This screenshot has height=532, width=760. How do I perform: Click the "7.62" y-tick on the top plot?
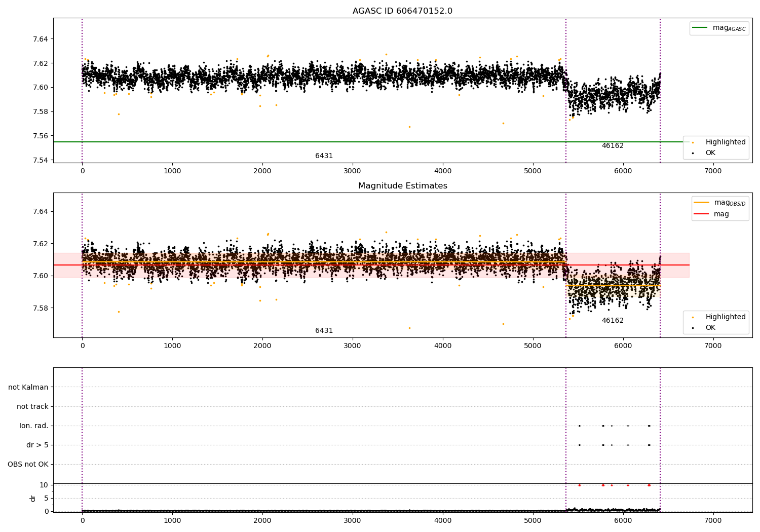40,63
